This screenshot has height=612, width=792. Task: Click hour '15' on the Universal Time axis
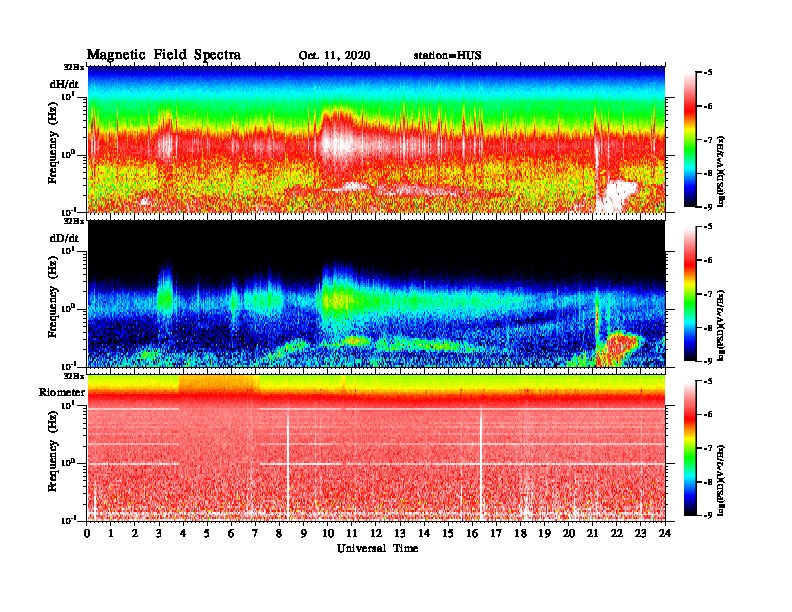(x=448, y=534)
